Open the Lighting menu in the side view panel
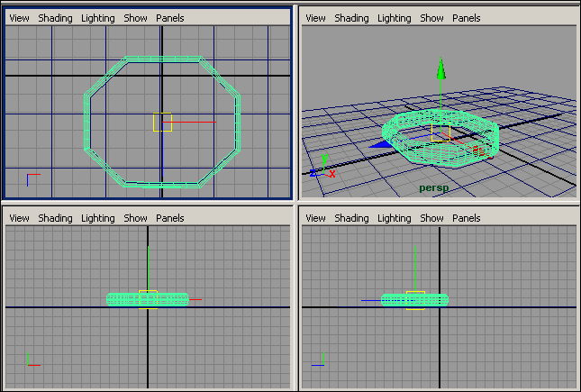Image resolution: width=581 pixels, height=392 pixels. point(395,218)
